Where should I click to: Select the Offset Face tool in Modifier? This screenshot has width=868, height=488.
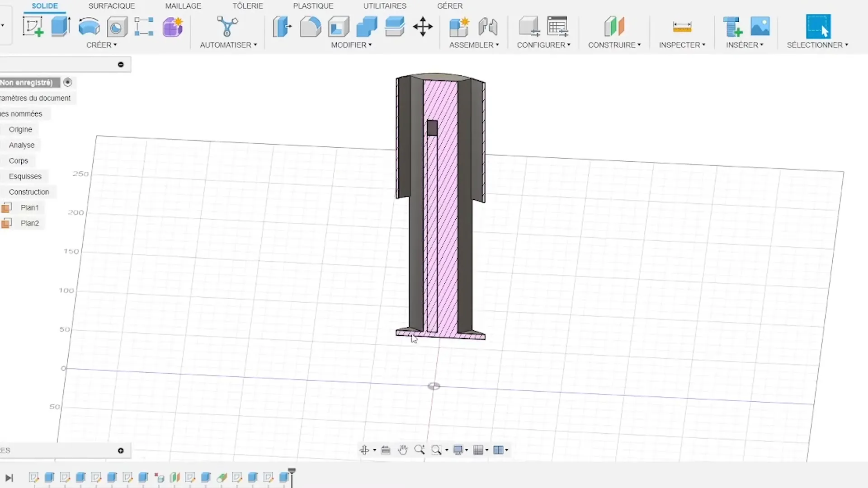[x=395, y=27]
